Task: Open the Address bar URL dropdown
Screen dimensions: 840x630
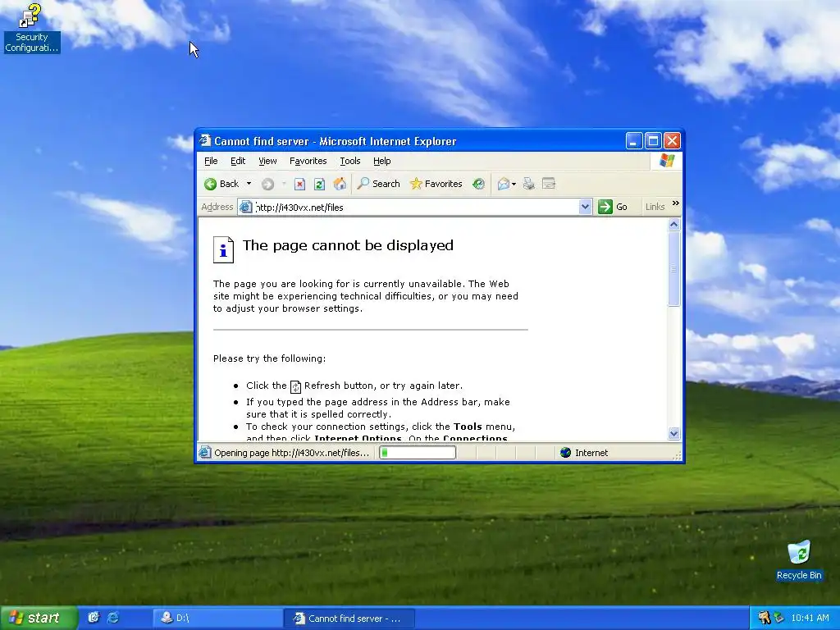Action: point(585,207)
